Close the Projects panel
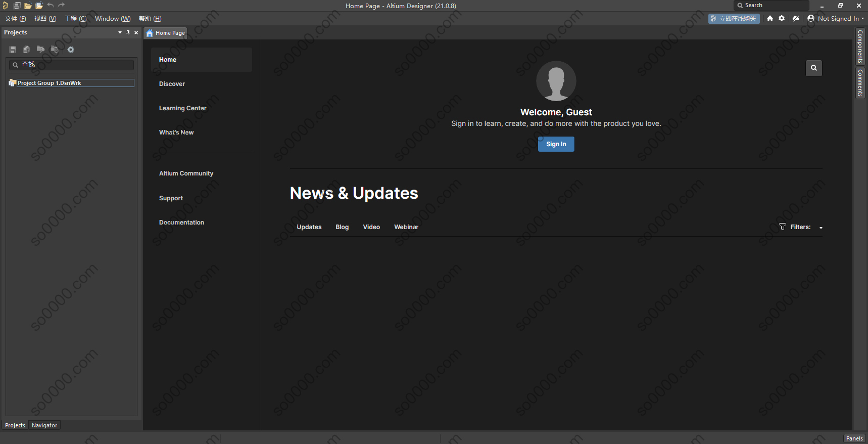 click(136, 32)
